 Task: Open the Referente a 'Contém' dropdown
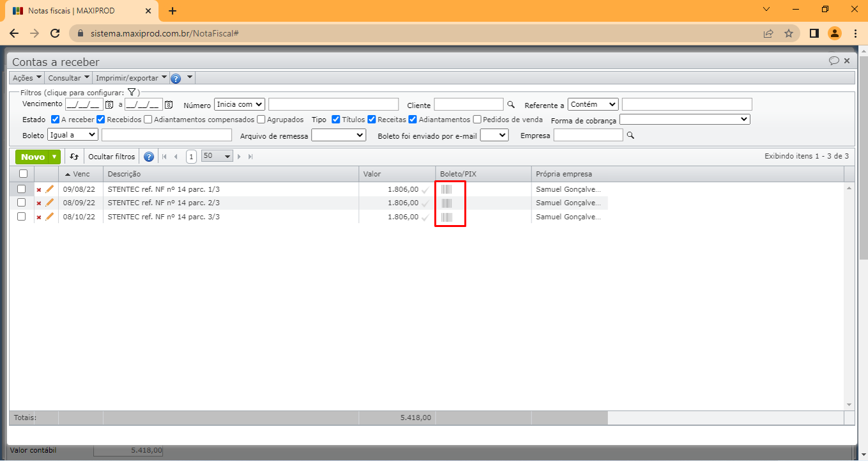[x=593, y=104]
